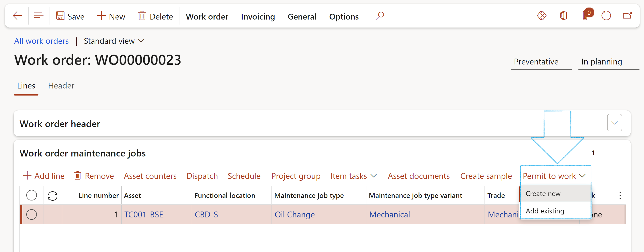Viewport: 644px width, 252px height.
Task: Click In planning status field
Action: (609, 62)
